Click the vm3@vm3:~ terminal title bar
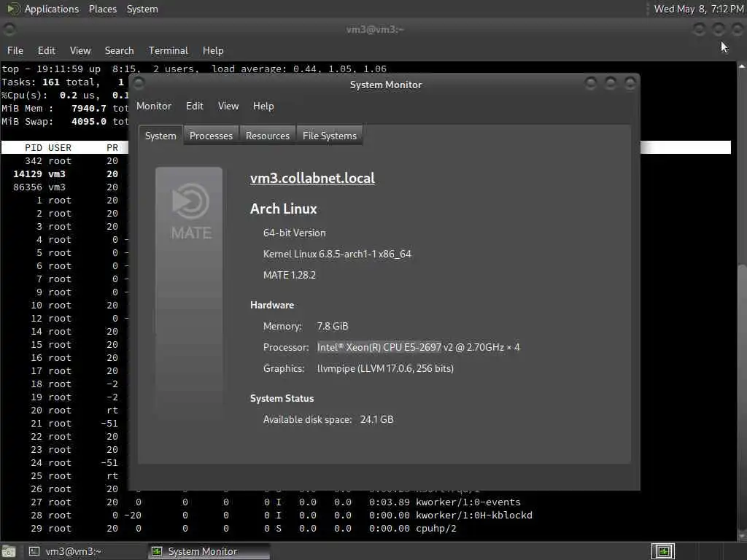Image resolution: width=747 pixels, height=560 pixels. click(x=374, y=29)
